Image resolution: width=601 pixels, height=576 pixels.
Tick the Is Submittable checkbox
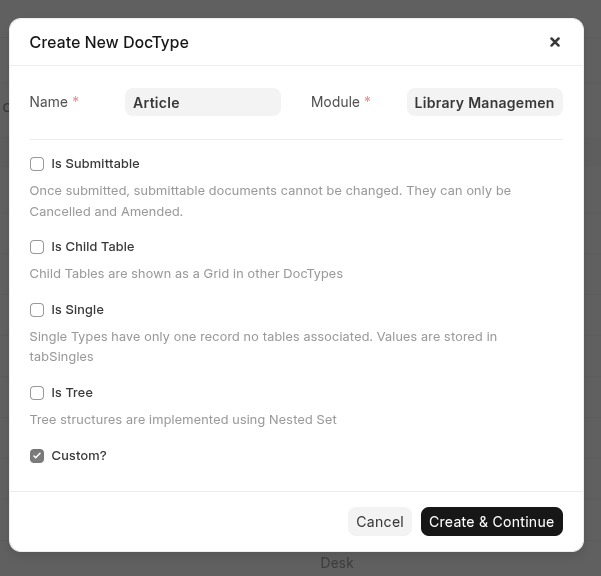coord(37,164)
